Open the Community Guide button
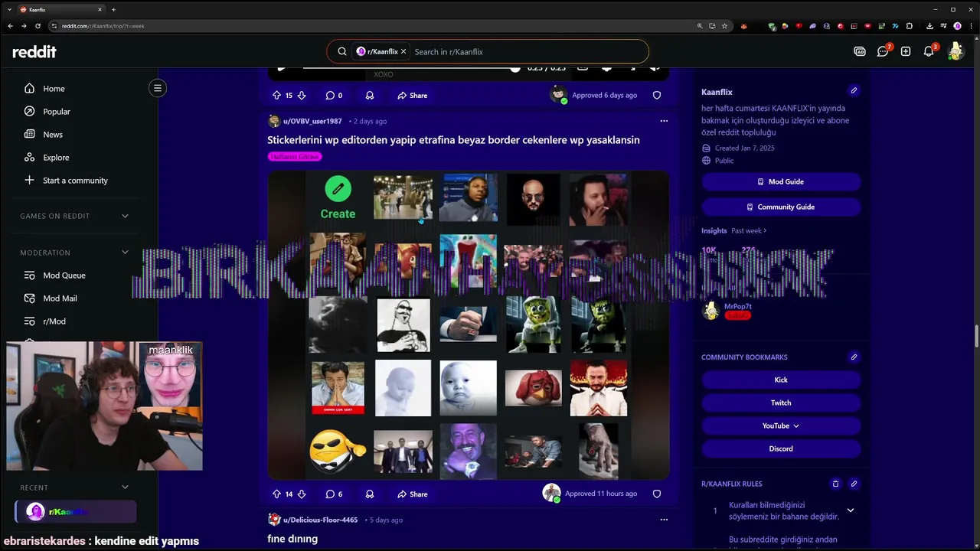 point(781,207)
